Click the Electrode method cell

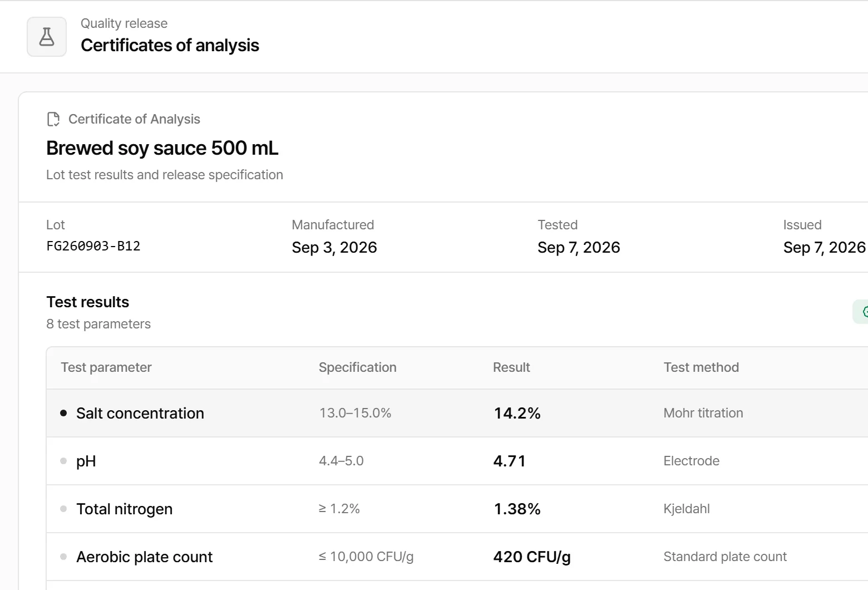pyautogui.click(x=691, y=461)
